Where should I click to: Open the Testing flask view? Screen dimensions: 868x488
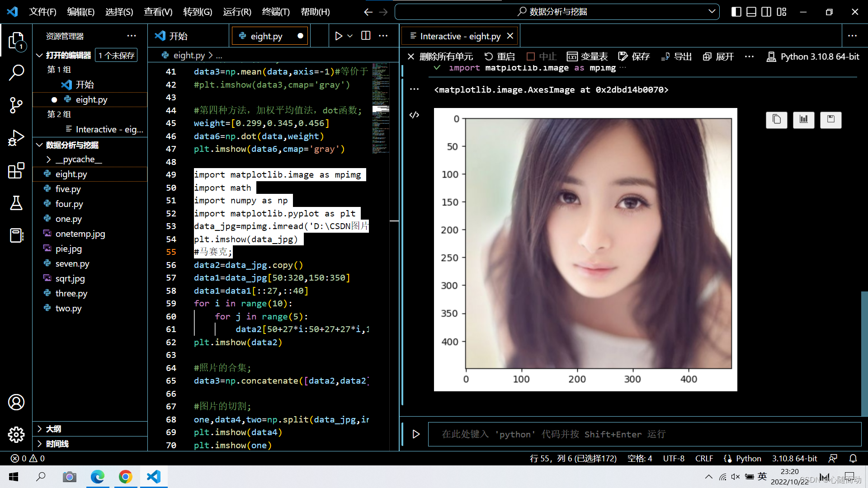tap(16, 203)
